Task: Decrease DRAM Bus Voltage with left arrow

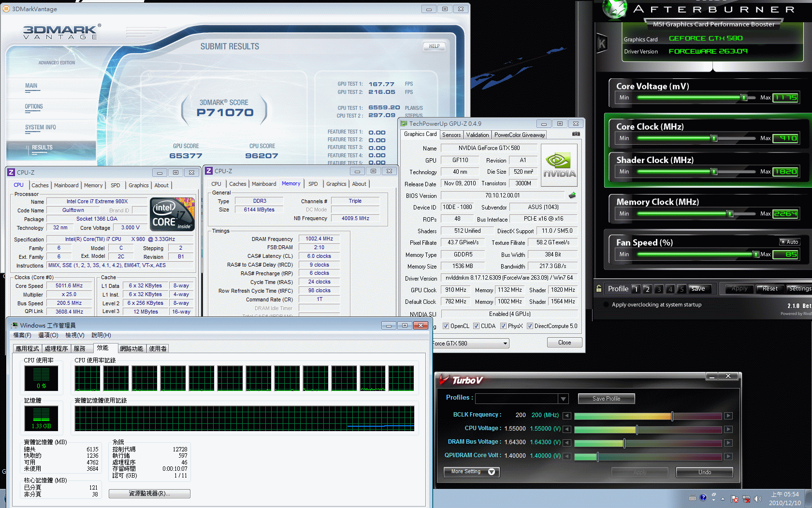Action: (567, 443)
